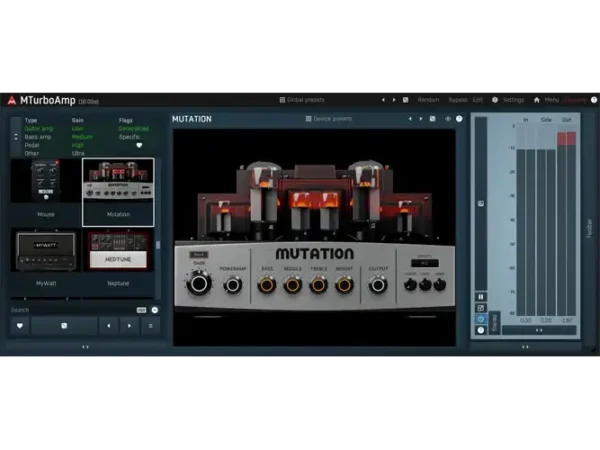Viewport: 600px width, 450px height.
Task: Open help for the Mutation device
Action: pyautogui.click(x=459, y=119)
